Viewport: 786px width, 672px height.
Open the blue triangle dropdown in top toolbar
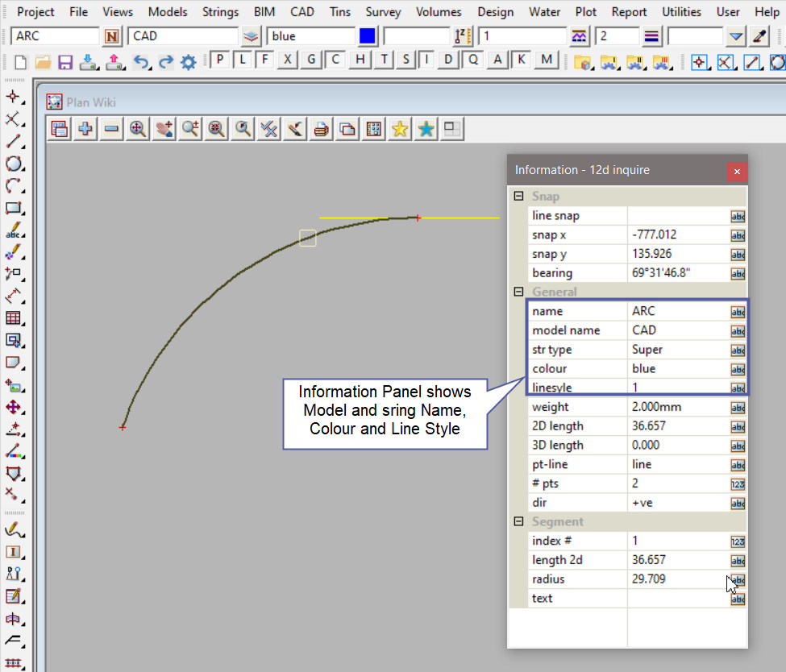tap(735, 36)
